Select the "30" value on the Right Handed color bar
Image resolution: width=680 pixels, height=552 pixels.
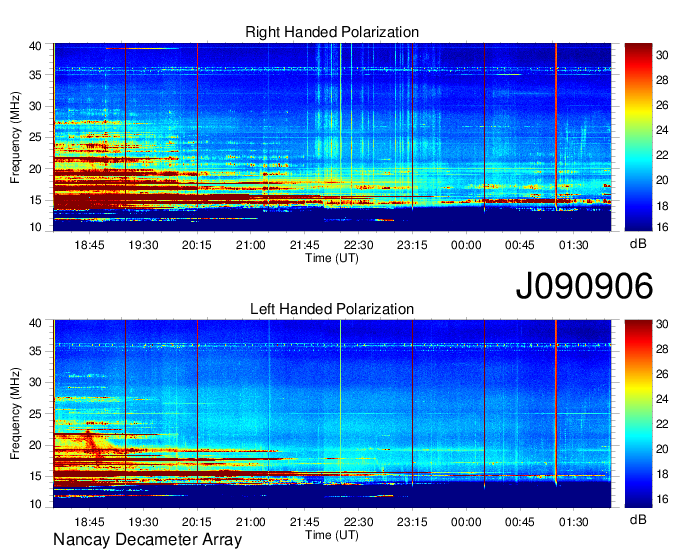click(x=662, y=54)
